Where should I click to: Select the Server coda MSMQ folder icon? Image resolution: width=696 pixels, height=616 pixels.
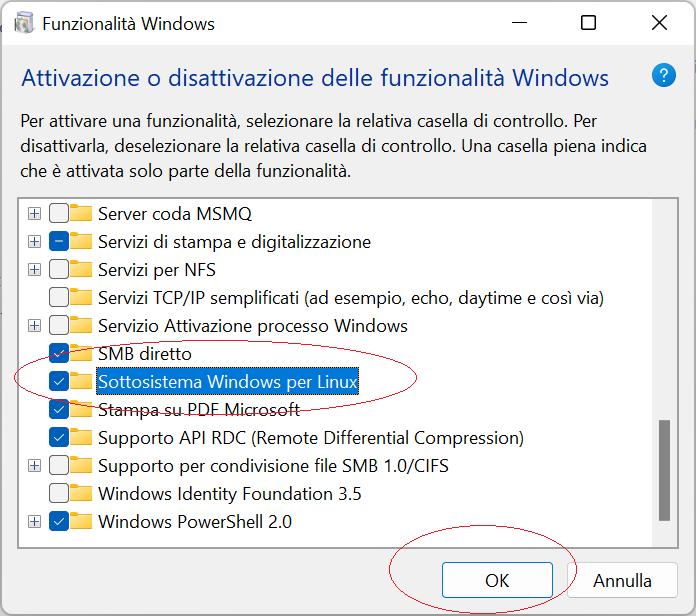pos(81,213)
